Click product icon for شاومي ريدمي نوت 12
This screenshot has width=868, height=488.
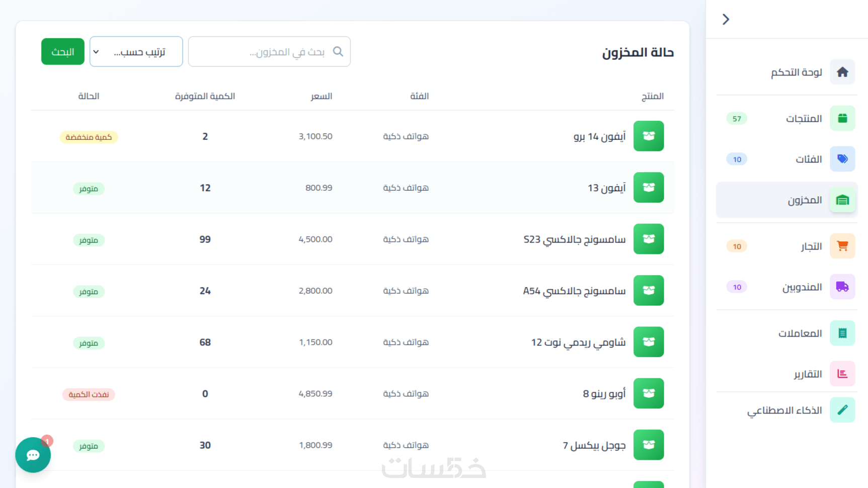click(x=649, y=342)
